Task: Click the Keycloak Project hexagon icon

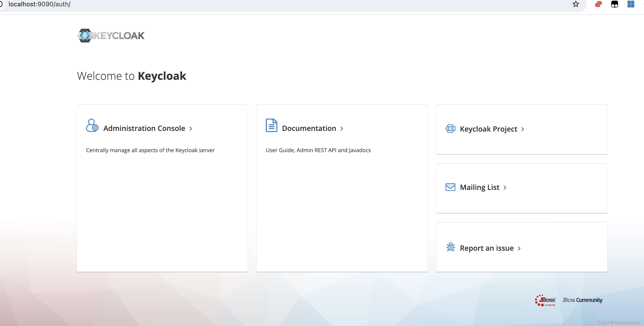Action: [450, 129]
